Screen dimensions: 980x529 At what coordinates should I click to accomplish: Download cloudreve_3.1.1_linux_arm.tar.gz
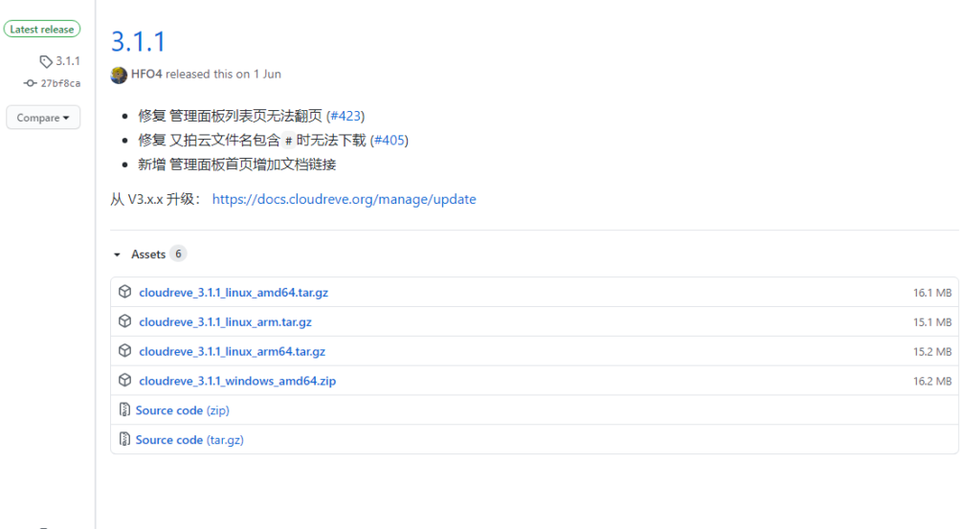(225, 321)
